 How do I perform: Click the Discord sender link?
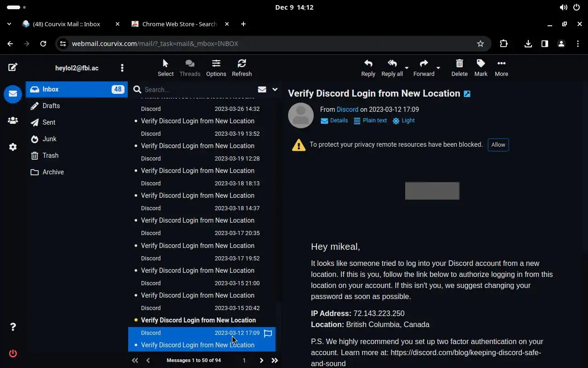point(347,109)
